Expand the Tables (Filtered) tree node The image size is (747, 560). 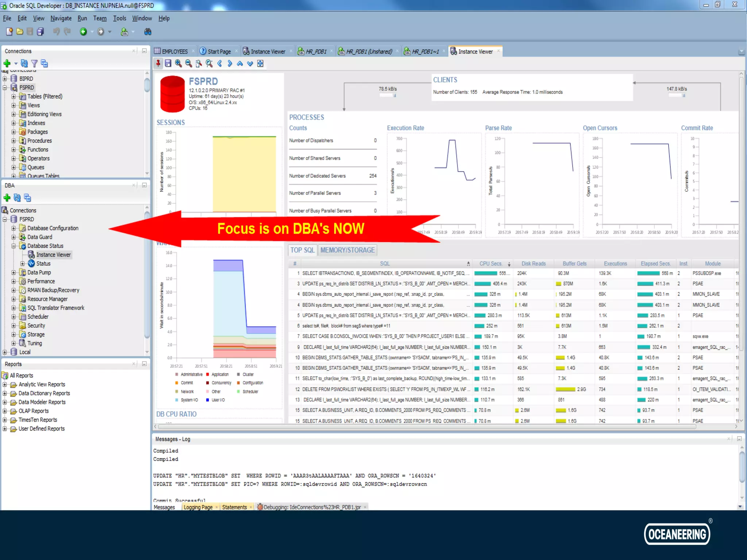[13, 97]
